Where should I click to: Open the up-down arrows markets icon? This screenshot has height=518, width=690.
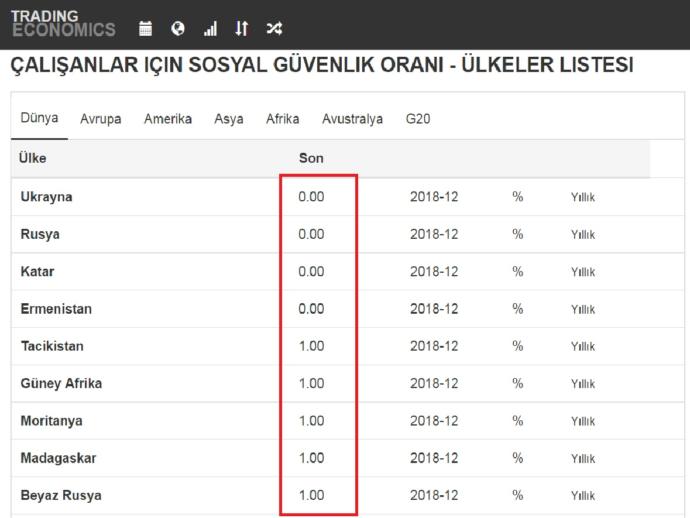(x=242, y=29)
